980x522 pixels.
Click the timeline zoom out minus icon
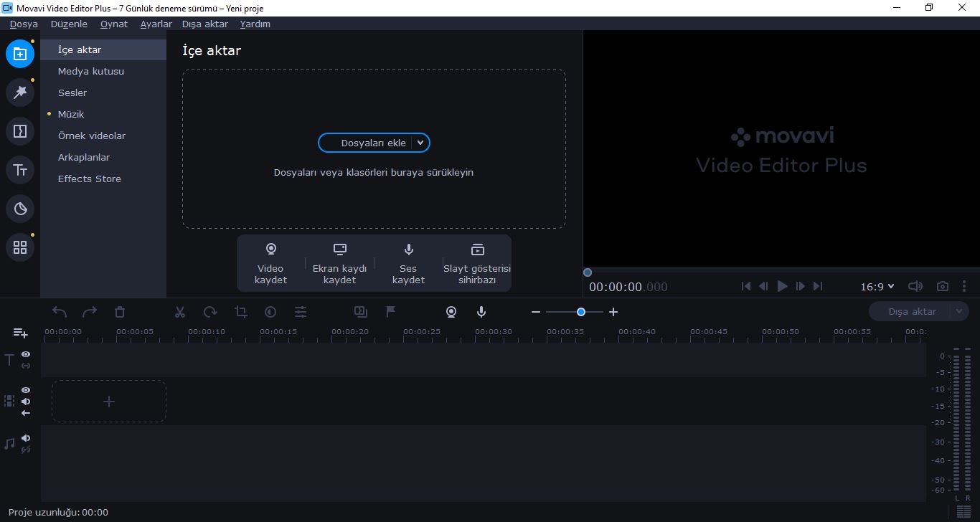coord(535,312)
